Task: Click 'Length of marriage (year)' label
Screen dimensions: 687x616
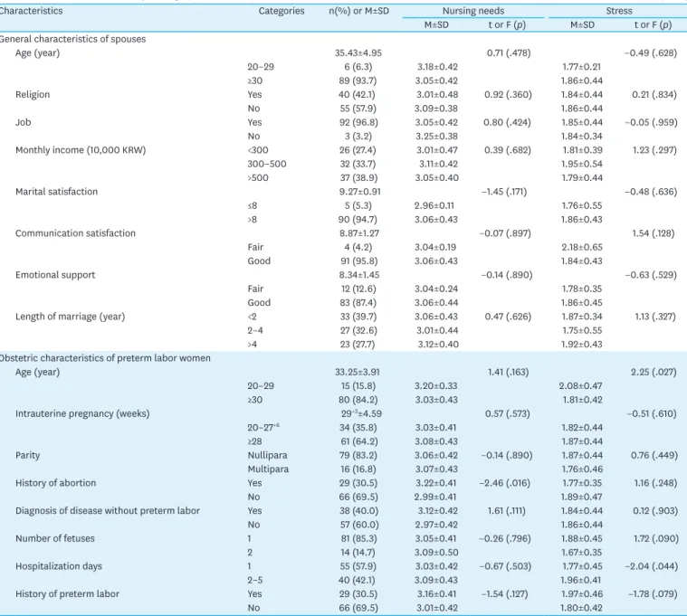Action: click(x=70, y=317)
